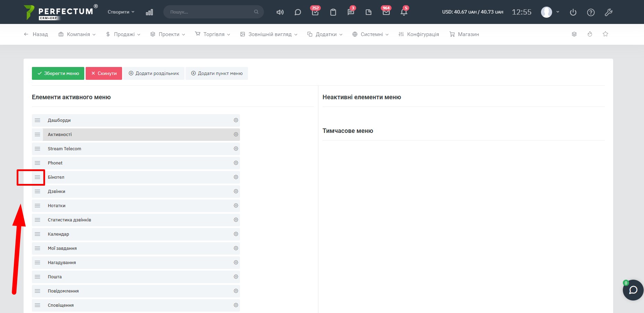Click the gear icon on Бінотел row

pos(236,177)
